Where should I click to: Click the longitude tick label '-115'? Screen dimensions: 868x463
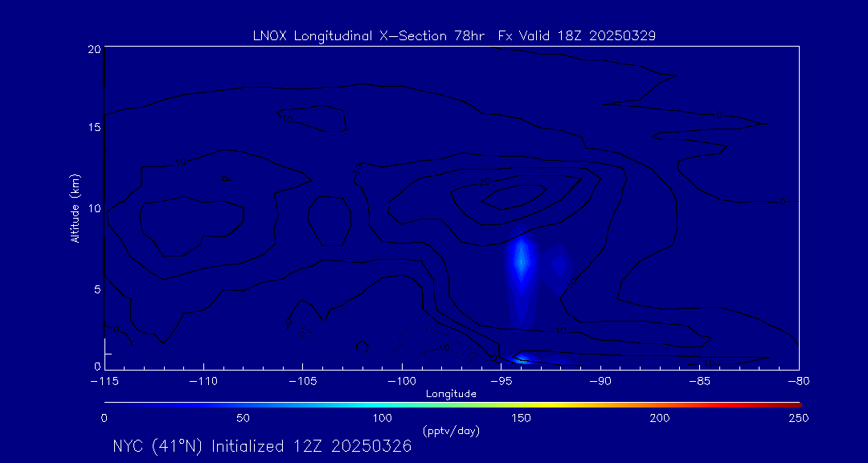pyautogui.click(x=104, y=381)
